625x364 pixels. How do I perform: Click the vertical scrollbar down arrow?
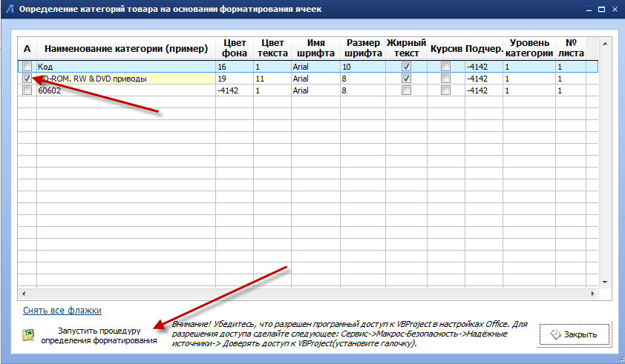click(x=605, y=282)
